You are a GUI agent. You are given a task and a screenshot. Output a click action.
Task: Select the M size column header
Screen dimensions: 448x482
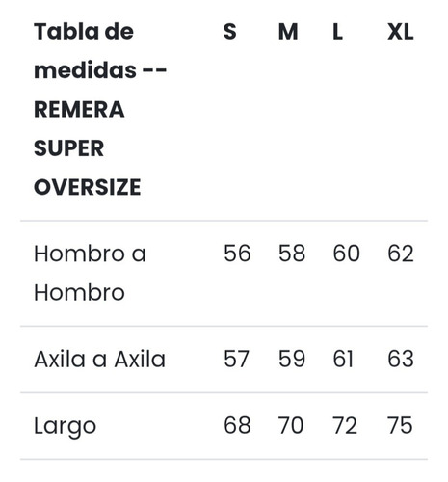(288, 32)
